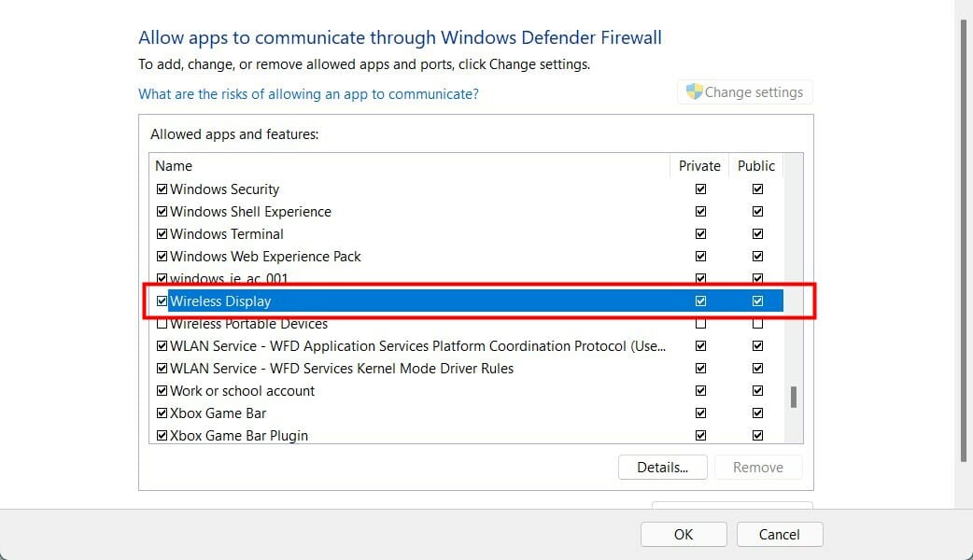Select the Work or school account row
Viewport: 973px width, 560px height.
point(243,391)
